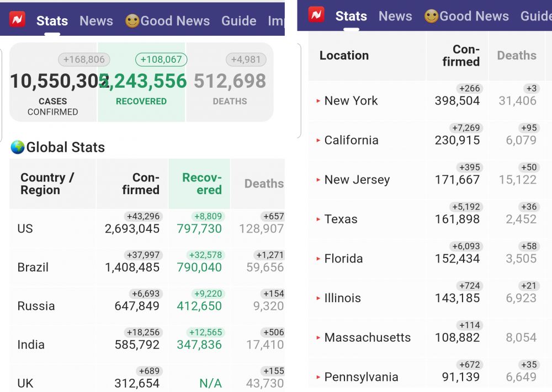Switch to the Guide tab on left
Viewport: 552px width, 392px height.
(x=238, y=21)
